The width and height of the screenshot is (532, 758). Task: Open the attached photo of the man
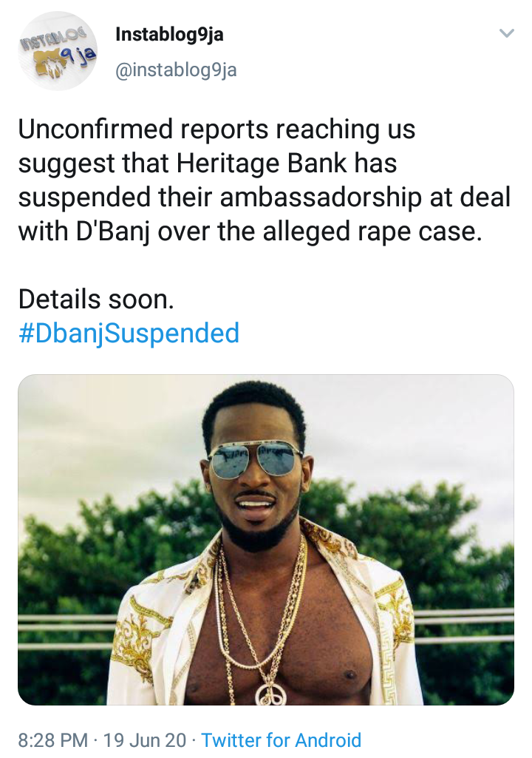265,539
